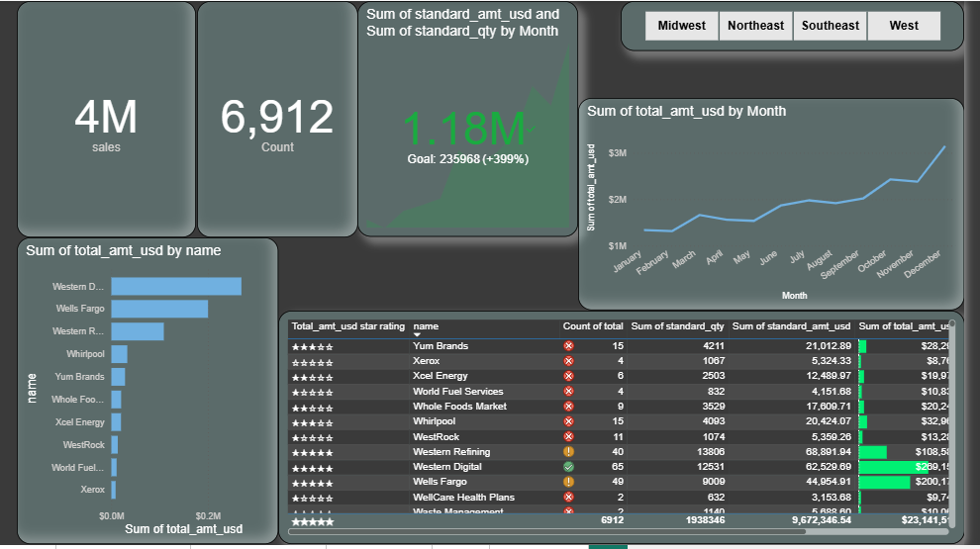Click the 62,529.69 standard amount cell
The height and width of the screenshot is (549, 980).
coord(829,467)
